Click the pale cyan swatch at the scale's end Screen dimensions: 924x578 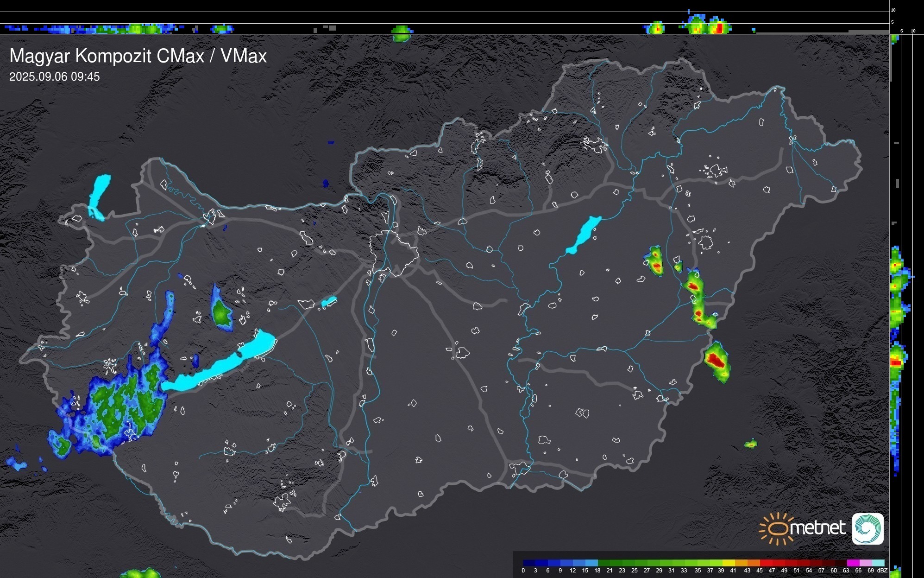878,563
